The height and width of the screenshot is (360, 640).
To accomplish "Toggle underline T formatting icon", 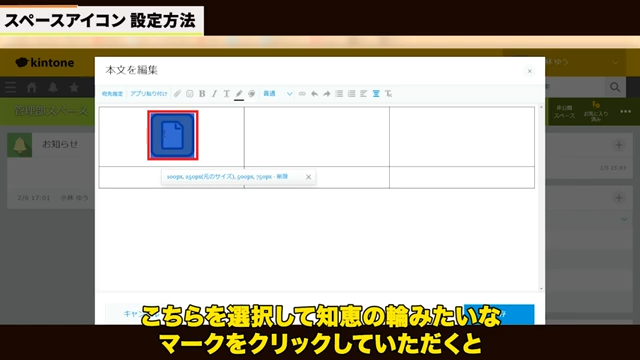I will coord(227,94).
